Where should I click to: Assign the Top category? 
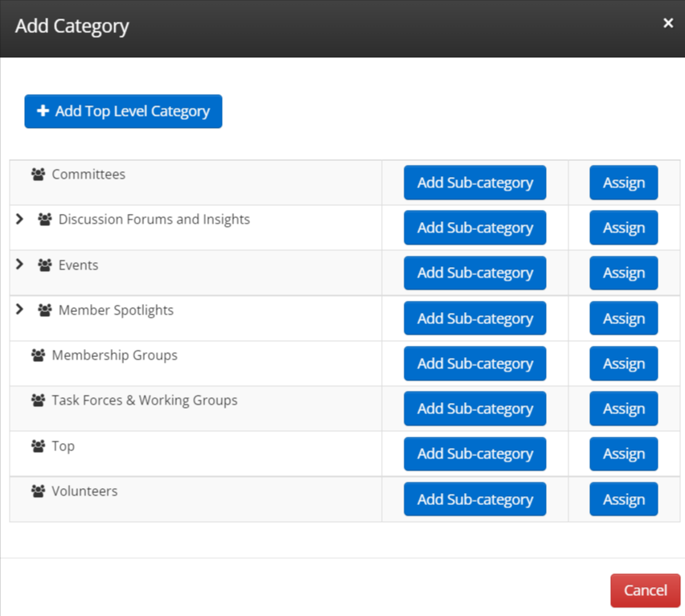coord(623,454)
